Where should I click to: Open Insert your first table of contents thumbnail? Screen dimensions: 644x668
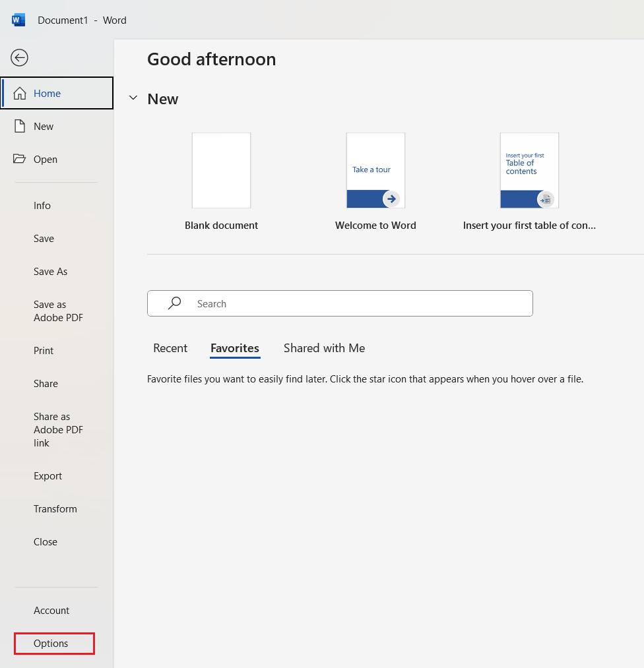point(529,170)
